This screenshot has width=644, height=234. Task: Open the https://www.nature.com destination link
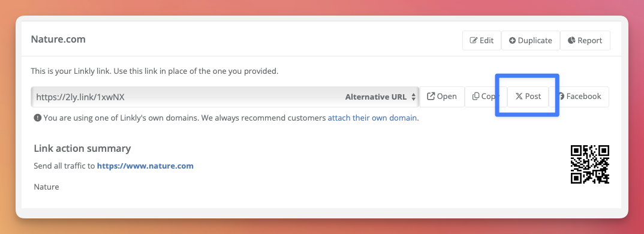click(x=145, y=166)
